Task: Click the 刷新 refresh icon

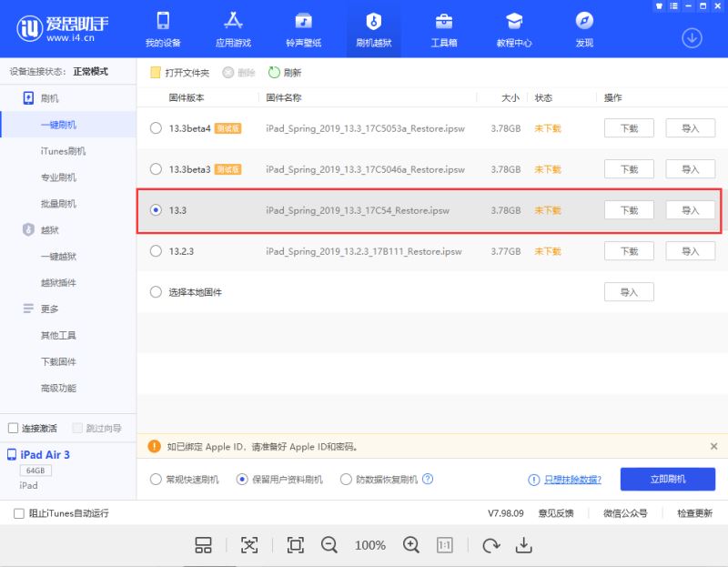Action: pos(274,72)
